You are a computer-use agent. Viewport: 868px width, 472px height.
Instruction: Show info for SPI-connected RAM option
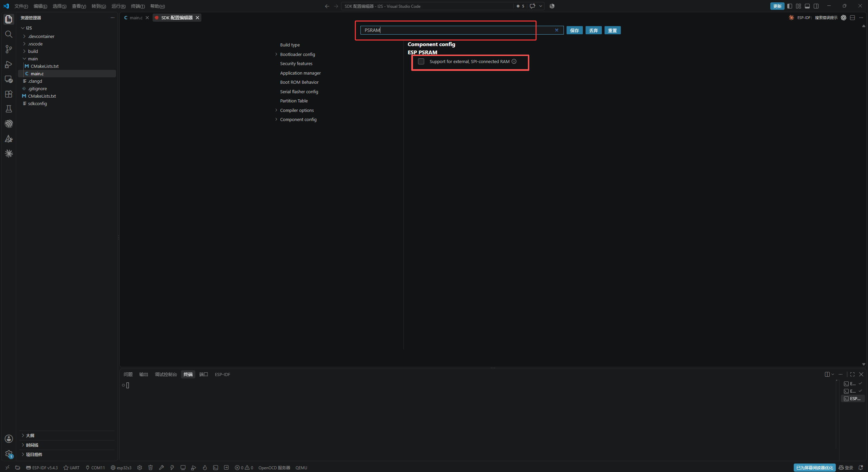(514, 61)
